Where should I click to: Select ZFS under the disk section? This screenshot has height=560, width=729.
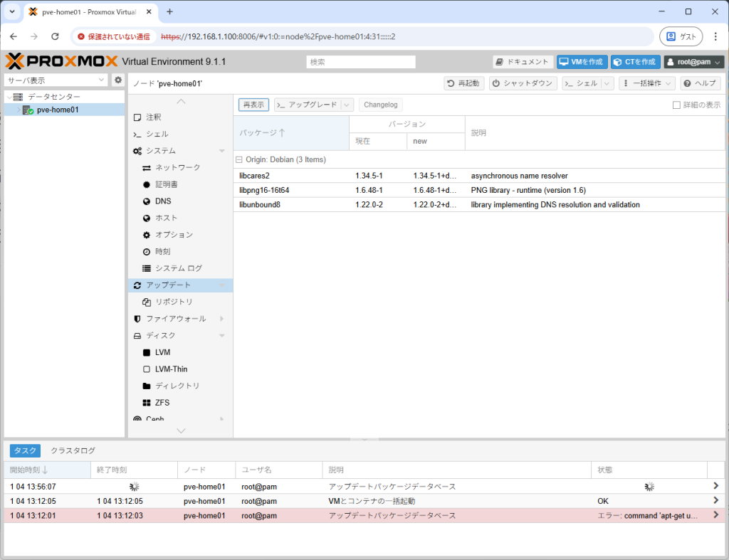(x=162, y=403)
